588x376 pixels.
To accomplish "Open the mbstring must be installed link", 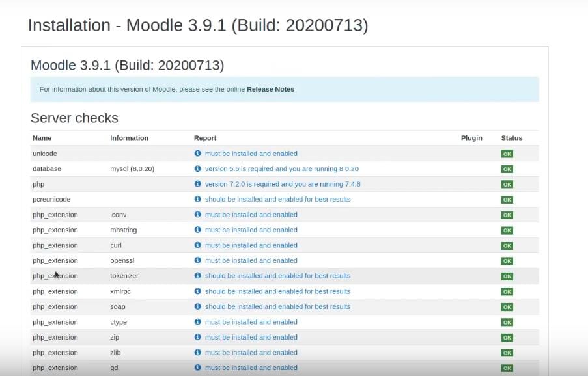I will click(x=251, y=230).
